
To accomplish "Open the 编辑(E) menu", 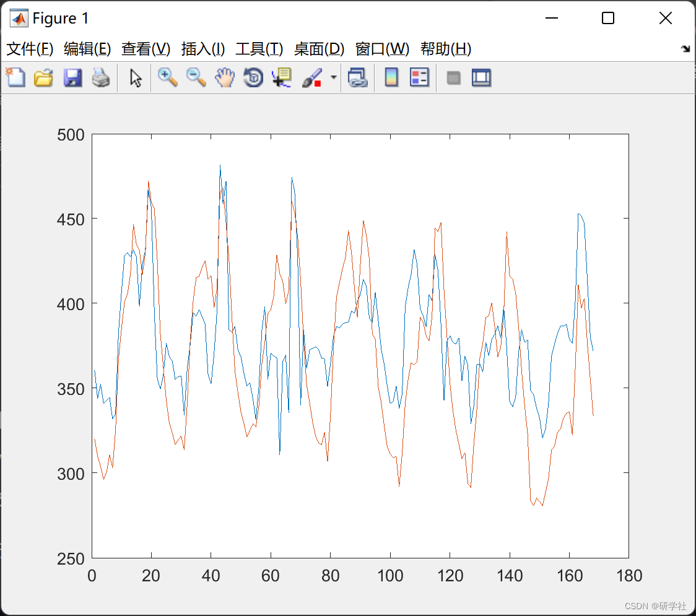I will coord(87,48).
